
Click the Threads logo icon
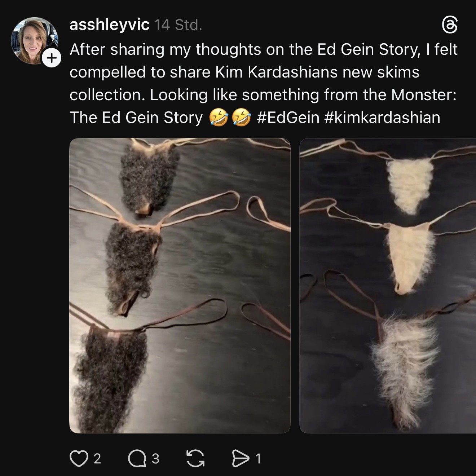(450, 25)
